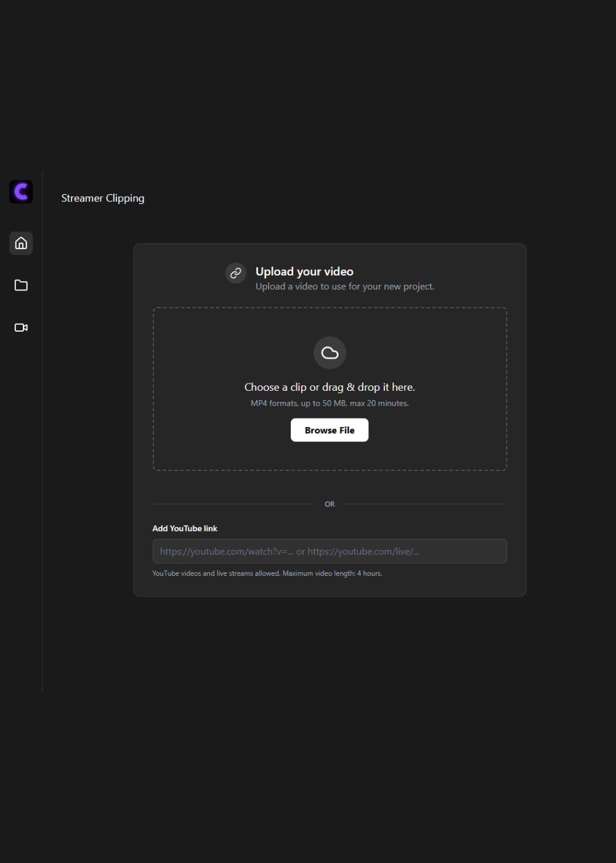Click the Browse File button

pyautogui.click(x=330, y=430)
